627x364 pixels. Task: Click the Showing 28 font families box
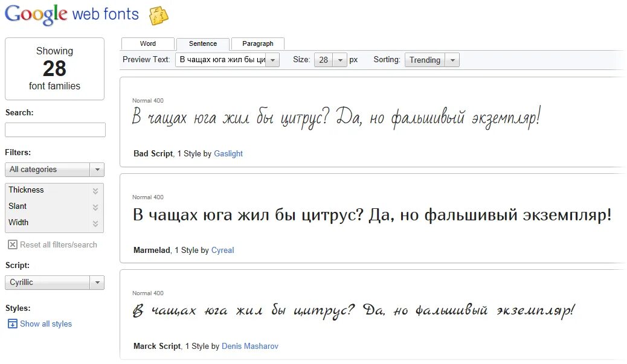point(55,69)
